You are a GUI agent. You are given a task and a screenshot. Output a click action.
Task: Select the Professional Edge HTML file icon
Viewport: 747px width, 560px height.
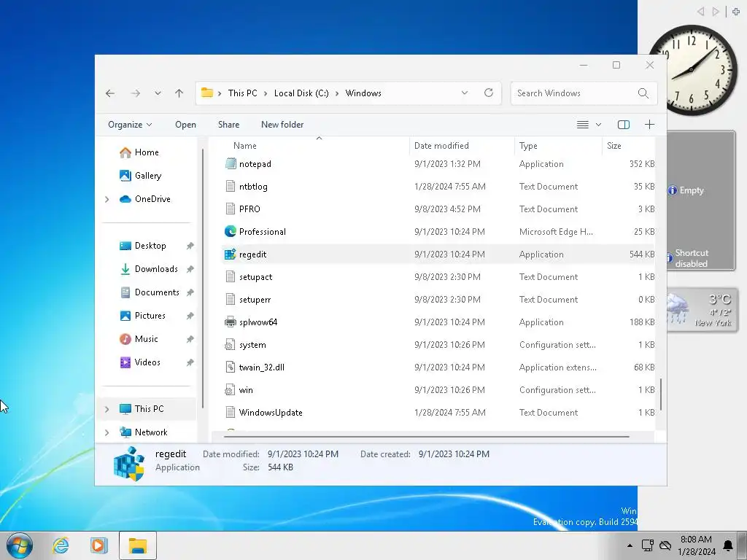[231, 232]
